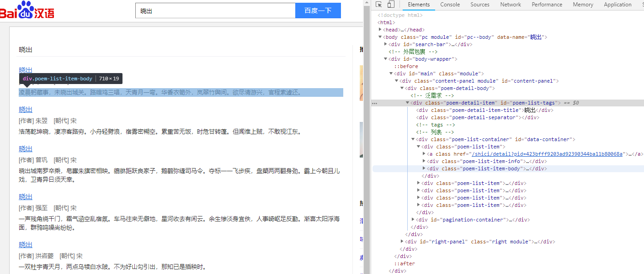Expand the a class href anchor node
The width and height of the screenshot is (644, 274).
424,154
